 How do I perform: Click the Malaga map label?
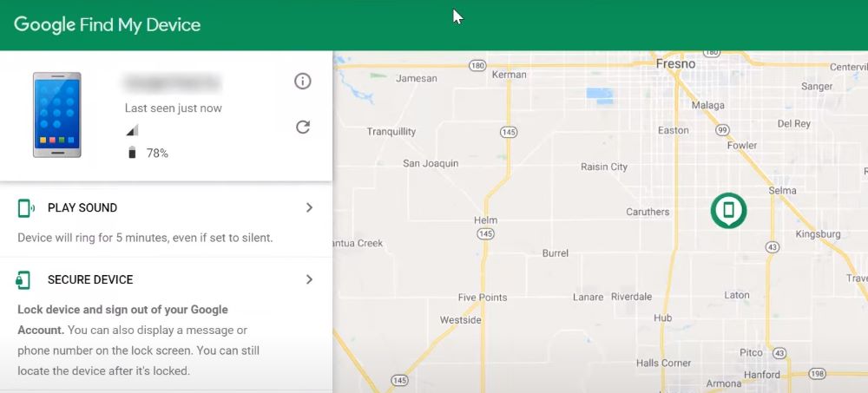pos(708,105)
